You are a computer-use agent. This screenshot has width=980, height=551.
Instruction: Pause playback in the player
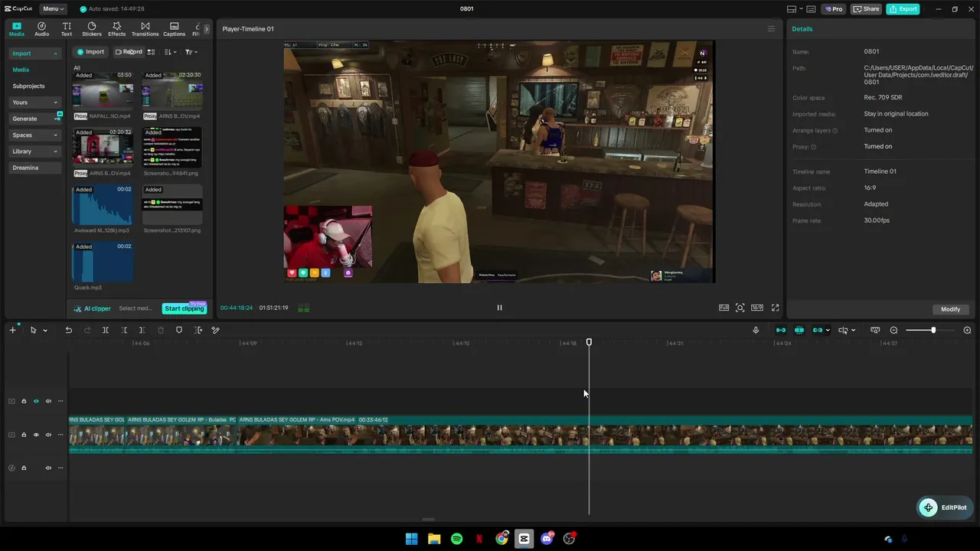point(499,308)
